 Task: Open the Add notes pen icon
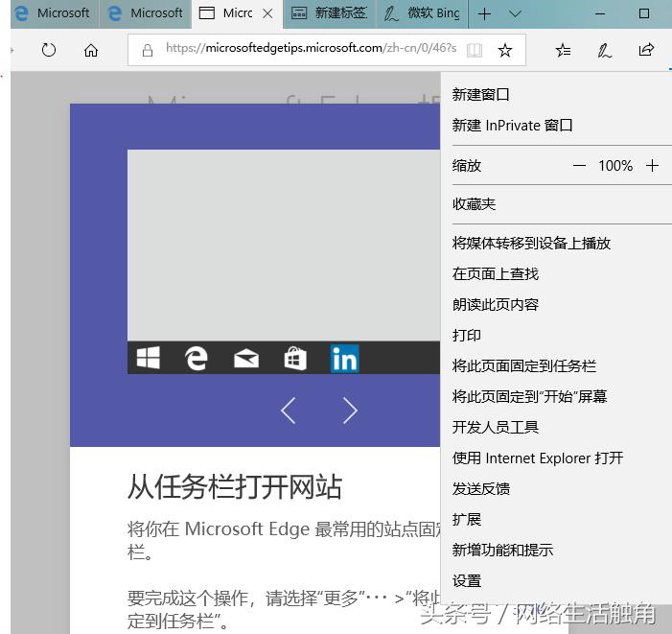tap(604, 50)
